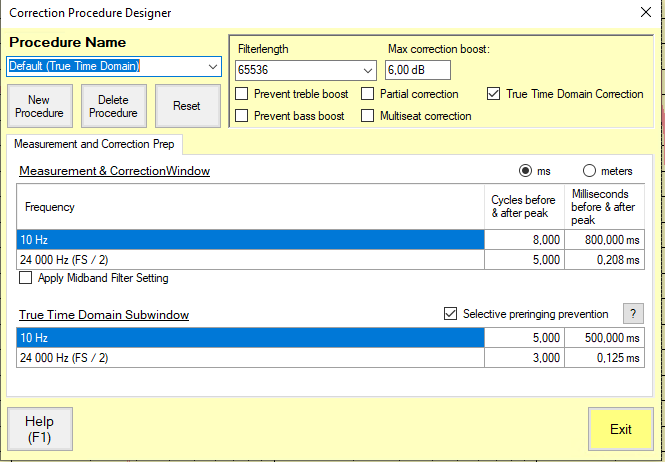This screenshot has height=462, width=665.
Task: Select the meters radio button
Action: point(589,171)
